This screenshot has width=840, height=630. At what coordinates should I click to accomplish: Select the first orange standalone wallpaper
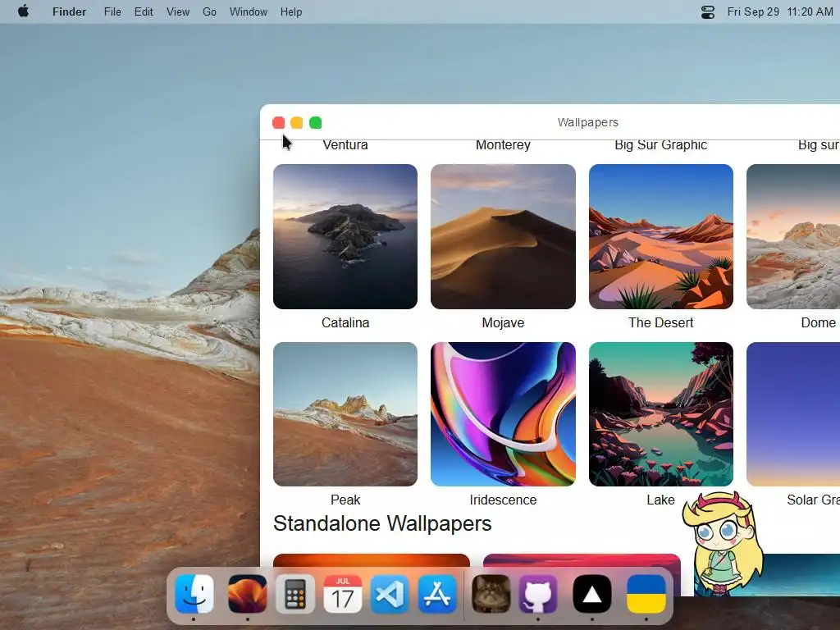tap(372, 561)
